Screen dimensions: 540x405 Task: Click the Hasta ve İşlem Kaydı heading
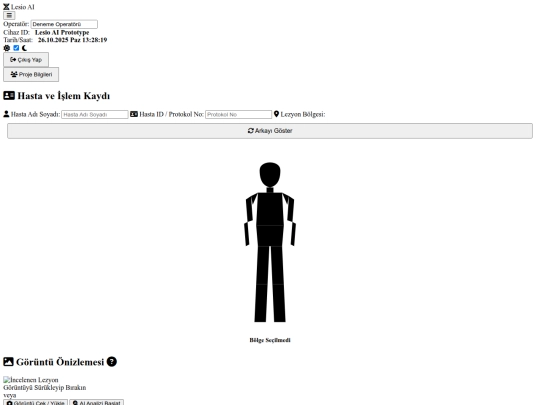(64, 96)
